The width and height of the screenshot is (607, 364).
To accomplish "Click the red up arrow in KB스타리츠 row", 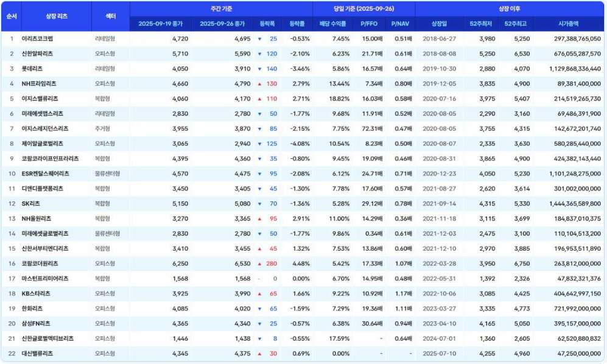I will click(260, 293).
